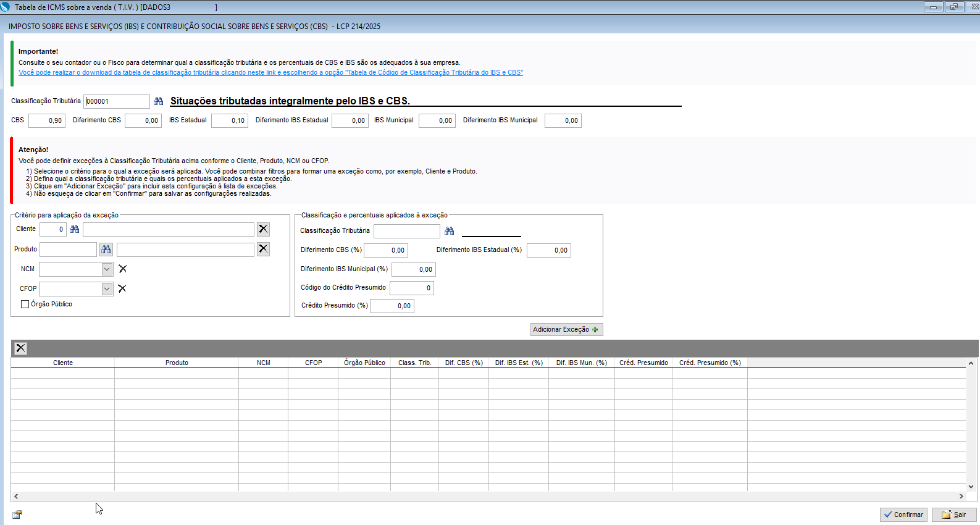
Task: Clear the NCM selection with X icon
Action: 122,269
